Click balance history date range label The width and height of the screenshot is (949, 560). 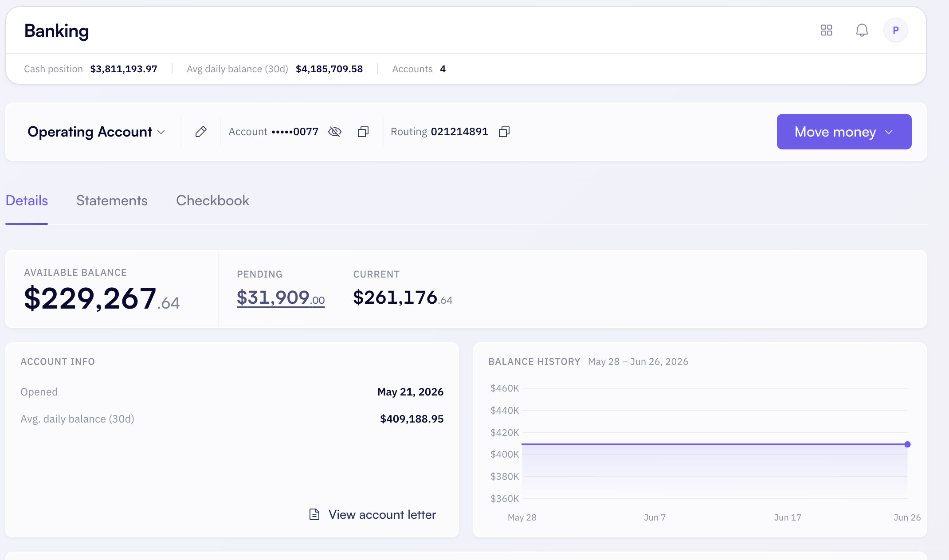click(638, 362)
